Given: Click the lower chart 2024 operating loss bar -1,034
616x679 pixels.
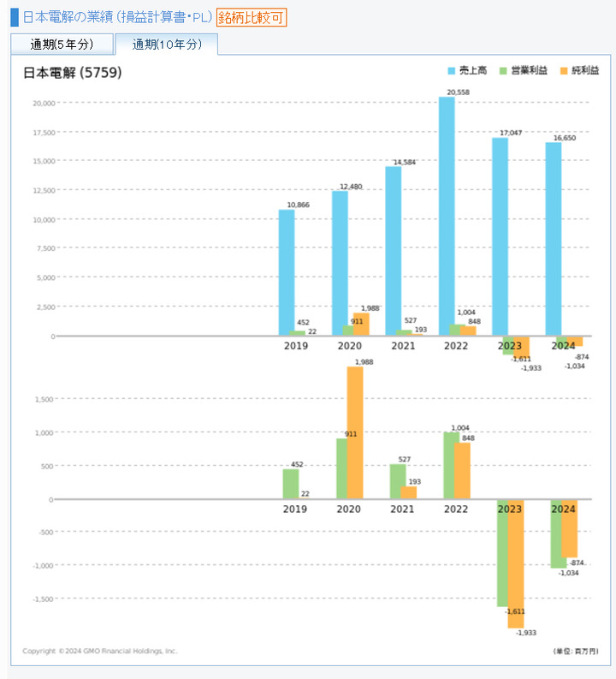Looking at the screenshot, I should (556, 534).
